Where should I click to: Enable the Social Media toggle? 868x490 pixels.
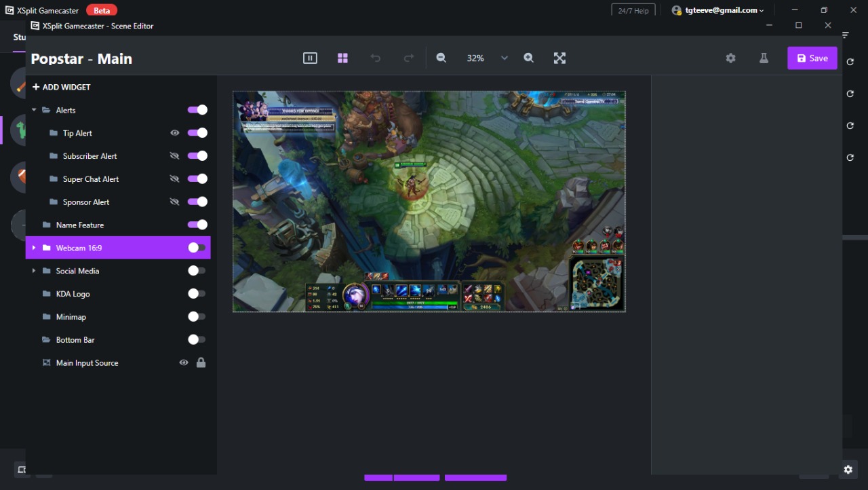click(197, 271)
